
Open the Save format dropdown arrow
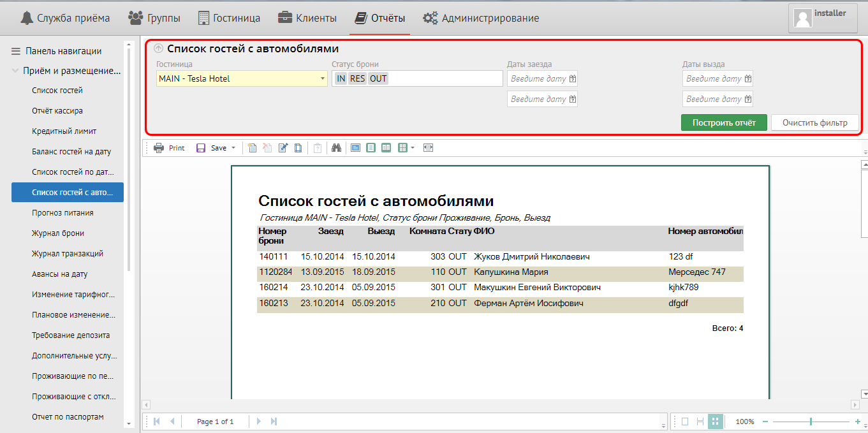[x=233, y=148]
